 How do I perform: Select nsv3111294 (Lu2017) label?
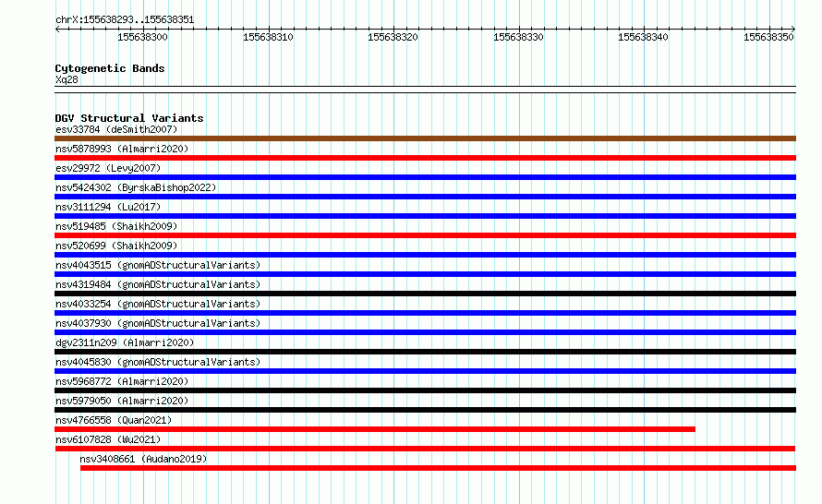tap(108, 207)
